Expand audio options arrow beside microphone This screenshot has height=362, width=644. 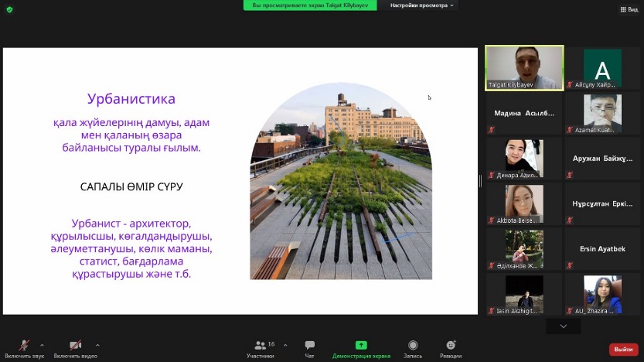42,345
